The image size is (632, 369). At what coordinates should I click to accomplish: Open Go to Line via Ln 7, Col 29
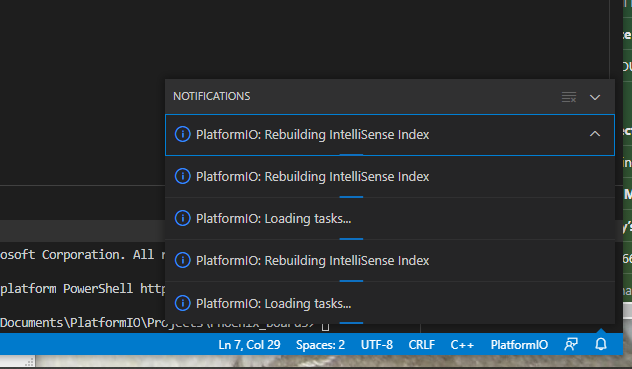click(x=249, y=345)
